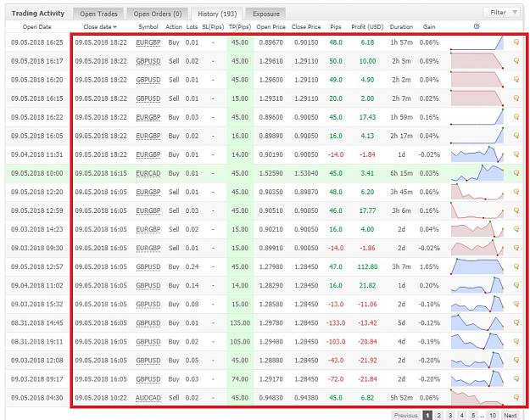
Task: Open comment icon for EURCAD 3.41 profit trade
Action: (x=516, y=173)
